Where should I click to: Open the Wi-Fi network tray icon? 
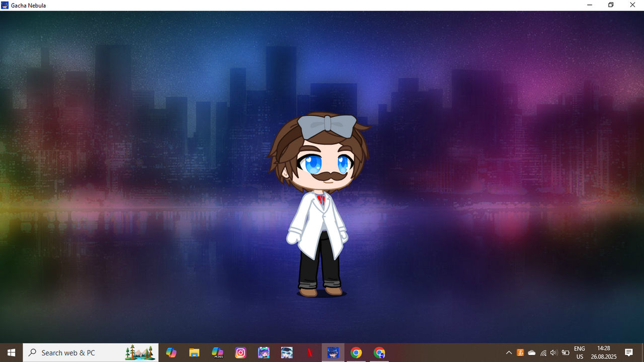(543, 352)
